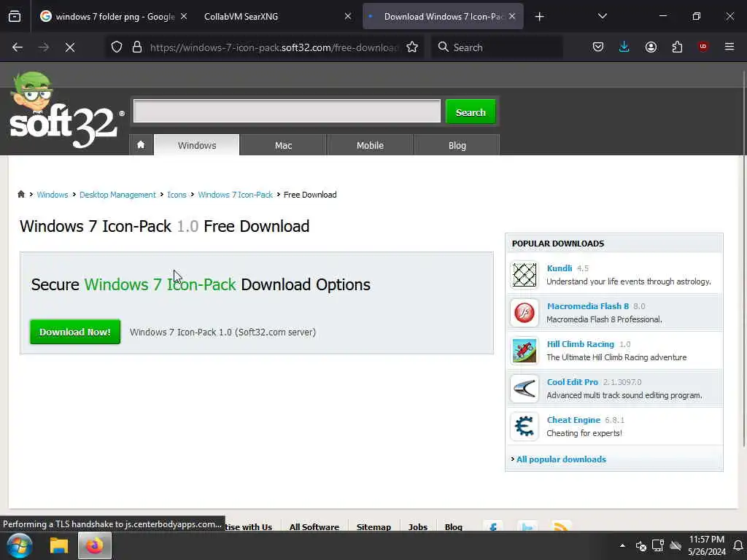747x560 pixels.
Task: Open Sitemap footer link
Action: [373, 526]
